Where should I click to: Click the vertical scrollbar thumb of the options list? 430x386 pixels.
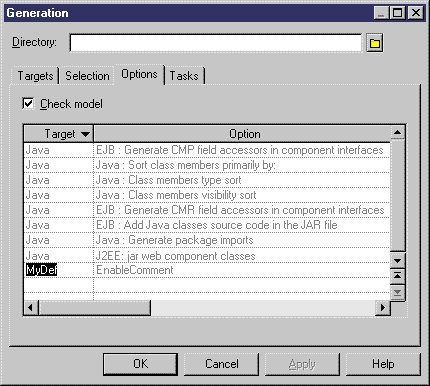(x=397, y=196)
